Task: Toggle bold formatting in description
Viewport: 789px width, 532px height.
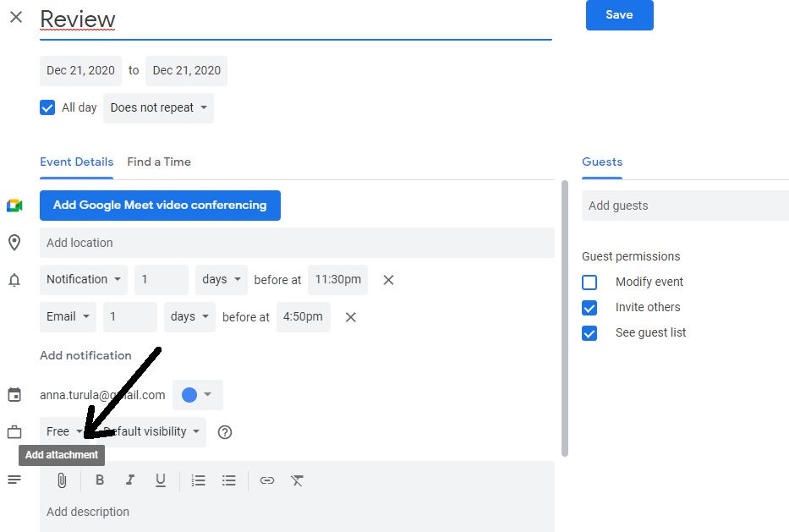Action: click(100, 480)
